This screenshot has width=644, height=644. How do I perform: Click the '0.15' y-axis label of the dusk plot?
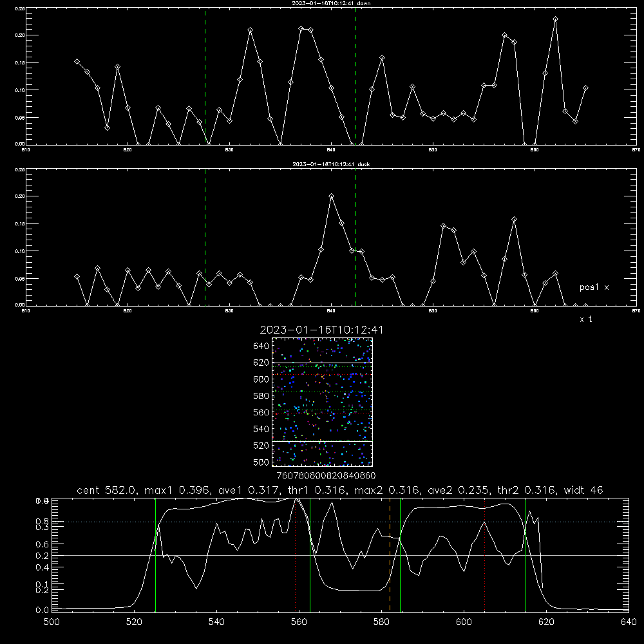(x=20, y=224)
